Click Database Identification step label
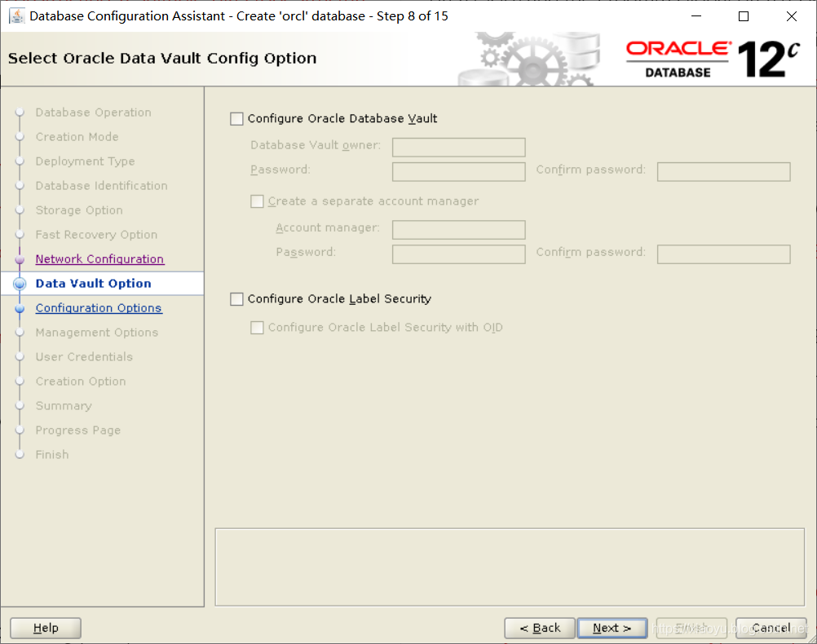 (x=102, y=186)
